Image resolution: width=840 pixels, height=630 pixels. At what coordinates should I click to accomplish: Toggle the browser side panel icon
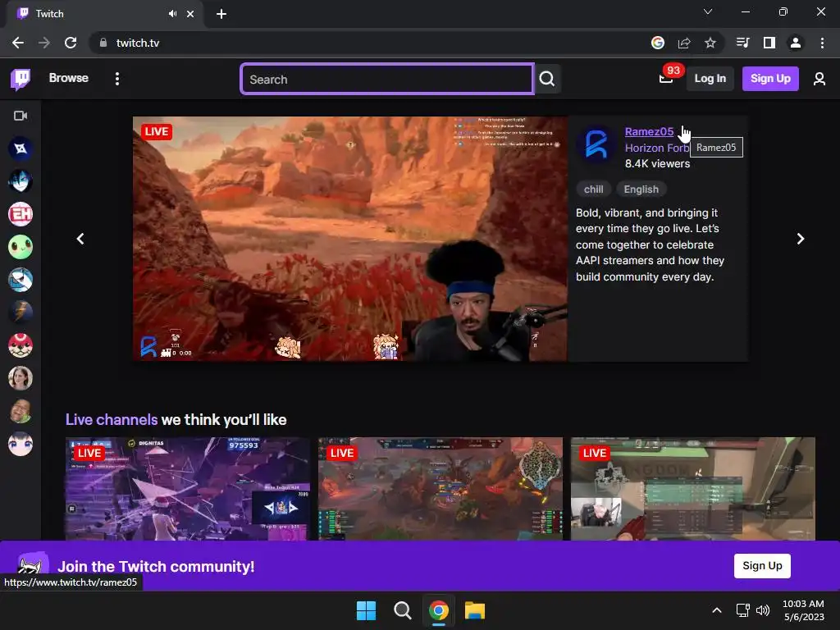point(769,43)
